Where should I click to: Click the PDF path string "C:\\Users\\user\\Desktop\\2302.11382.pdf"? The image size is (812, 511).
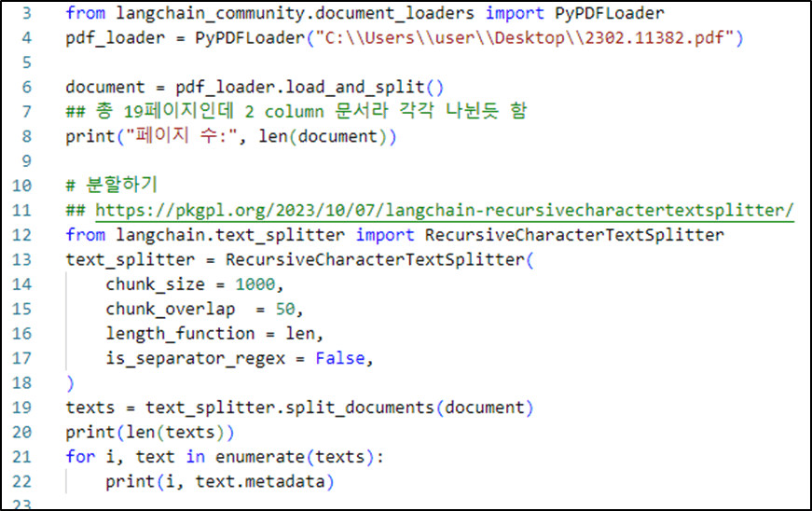525,38
